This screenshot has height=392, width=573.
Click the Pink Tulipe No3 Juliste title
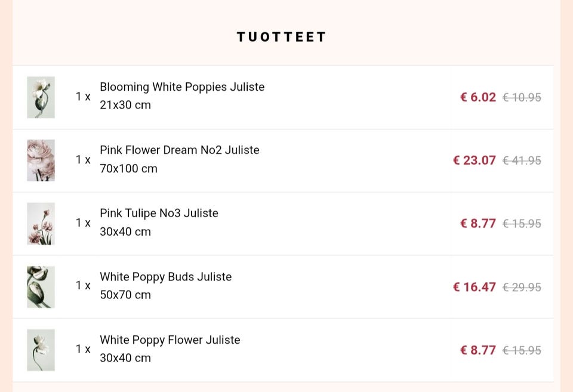(x=159, y=214)
